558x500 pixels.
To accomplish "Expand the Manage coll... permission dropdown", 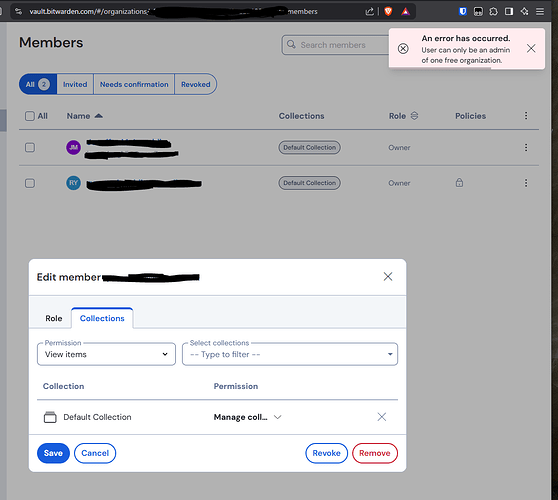I will tap(247, 417).
